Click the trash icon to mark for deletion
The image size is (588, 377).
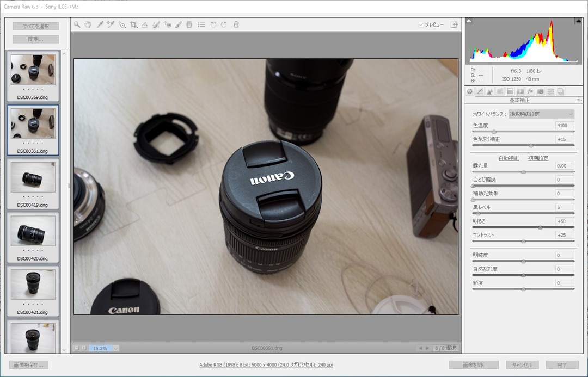coord(236,24)
